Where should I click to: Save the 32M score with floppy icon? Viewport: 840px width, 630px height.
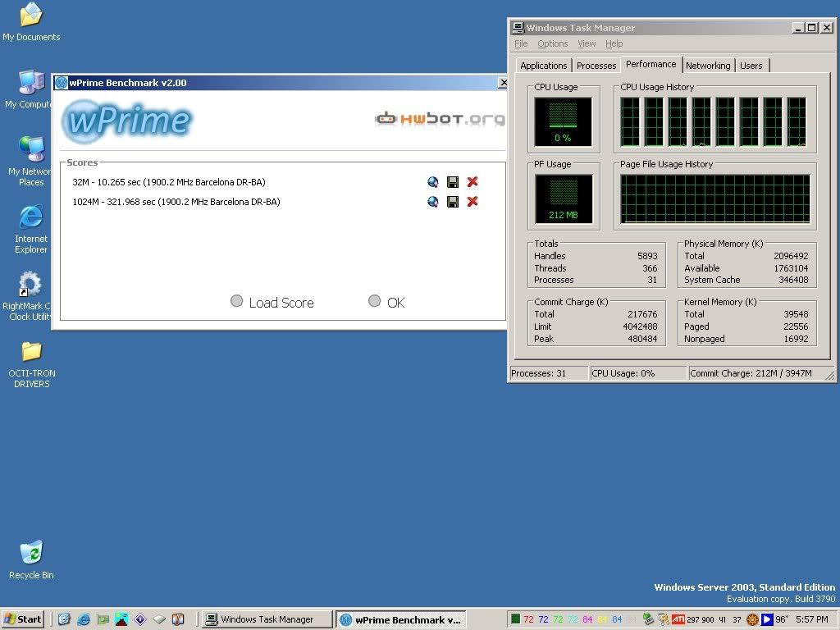[x=453, y=182]
